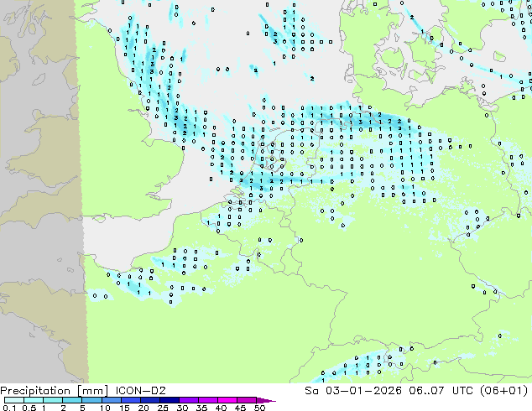Select legend swatch between 35 and 40
Viewport: 532px width, 411px height.
point(208,400)
